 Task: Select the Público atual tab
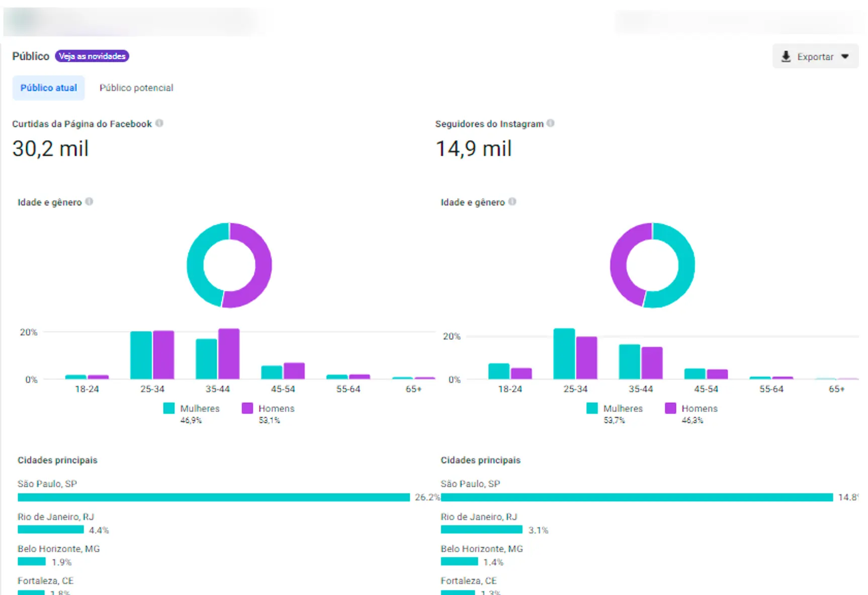49,88
